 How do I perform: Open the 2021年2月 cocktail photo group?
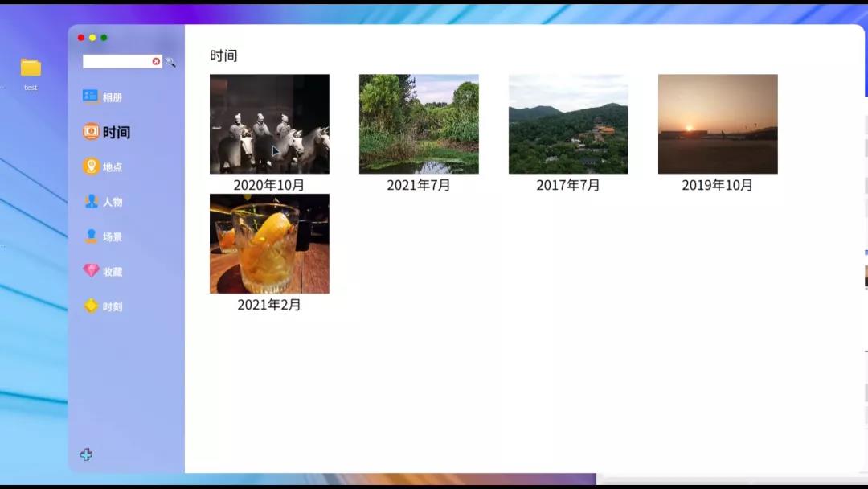point(269,244)
